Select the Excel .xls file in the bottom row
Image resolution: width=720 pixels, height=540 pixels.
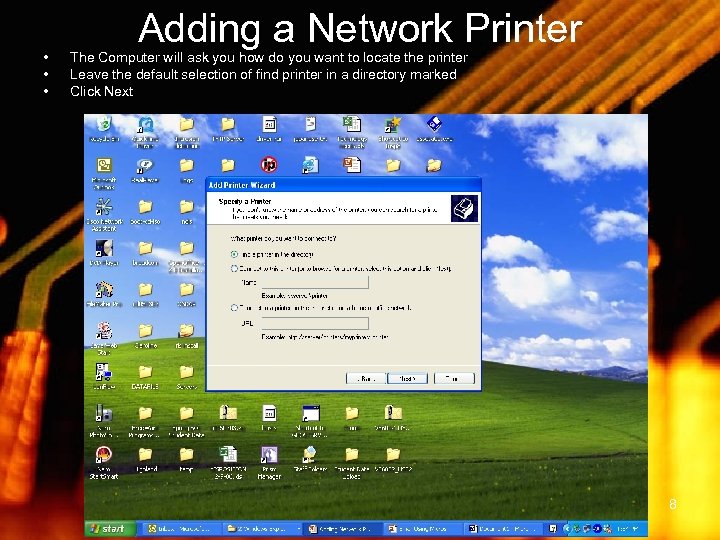pyautogui.click(x=228, y=455)
